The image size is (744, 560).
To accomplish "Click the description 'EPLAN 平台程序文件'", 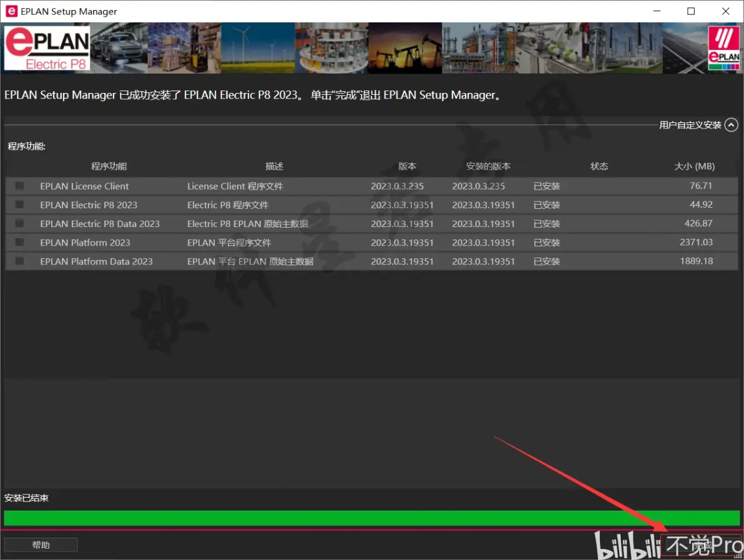I will click(x=229, y=243).
